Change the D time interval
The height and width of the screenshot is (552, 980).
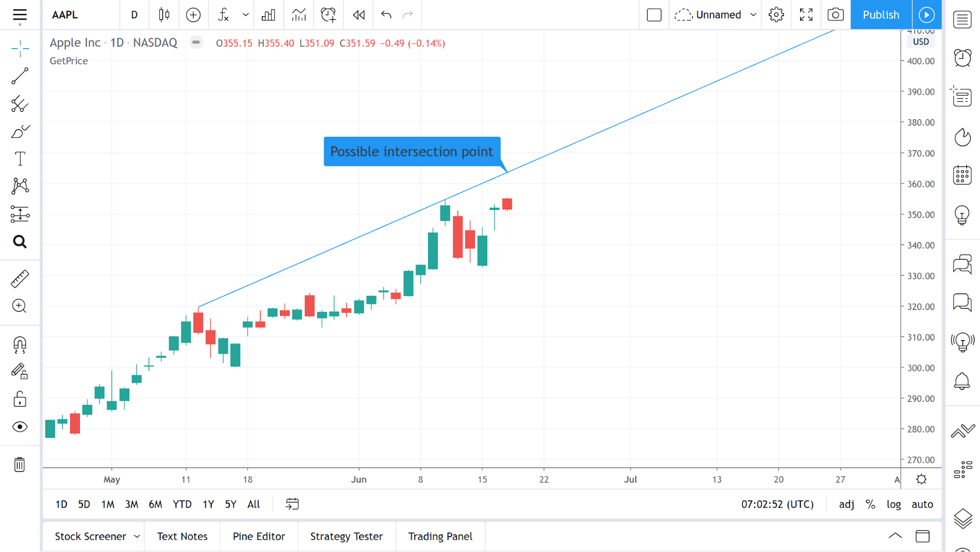pyautogui.click(x=134, y=15)
